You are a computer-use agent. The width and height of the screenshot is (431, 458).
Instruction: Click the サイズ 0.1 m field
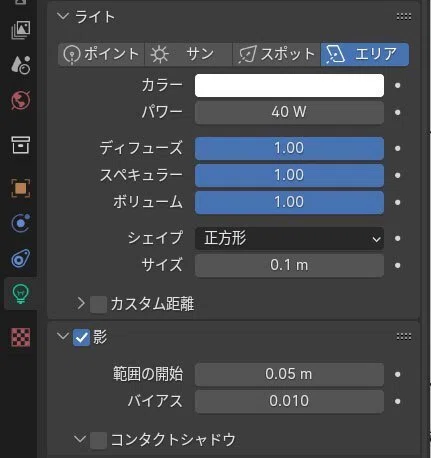(289, 265)
